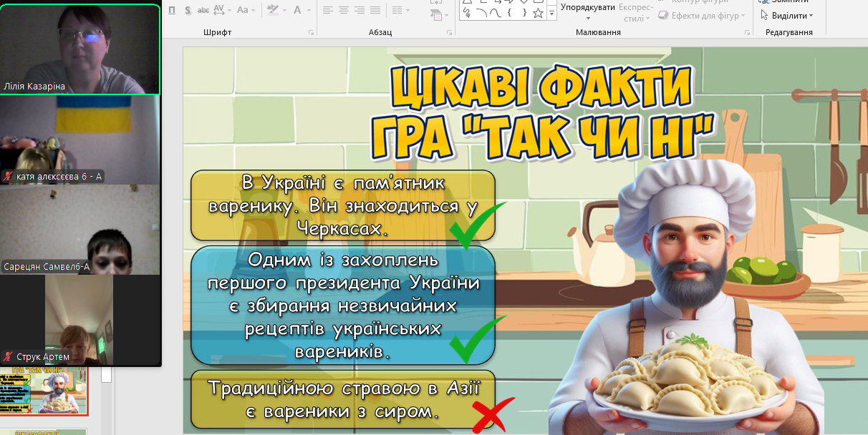Select Лілія Казаріна's video tile
Image resolution: width=868 pixels, height=435 pixels.
click(x=80, y=49)
